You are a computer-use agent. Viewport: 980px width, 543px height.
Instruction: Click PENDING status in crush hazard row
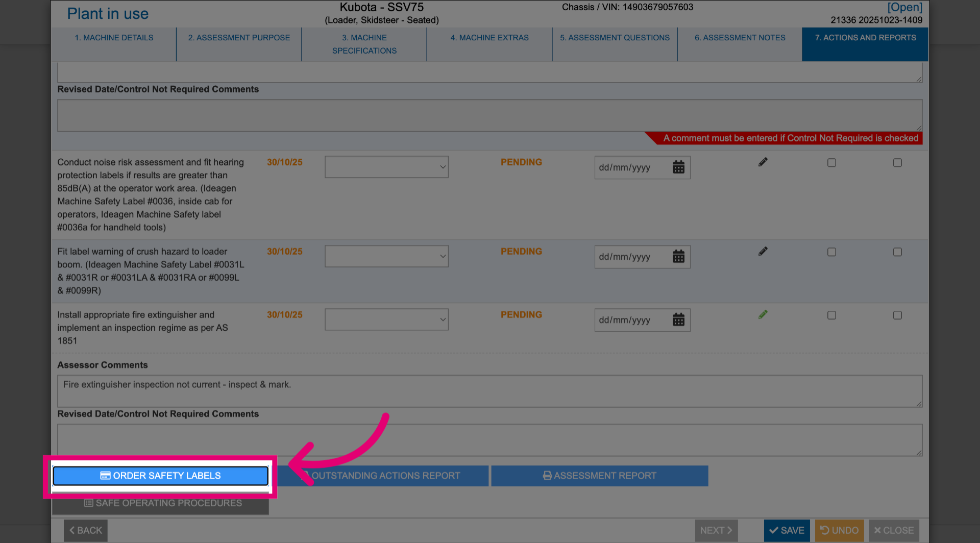tap(521, 252)
